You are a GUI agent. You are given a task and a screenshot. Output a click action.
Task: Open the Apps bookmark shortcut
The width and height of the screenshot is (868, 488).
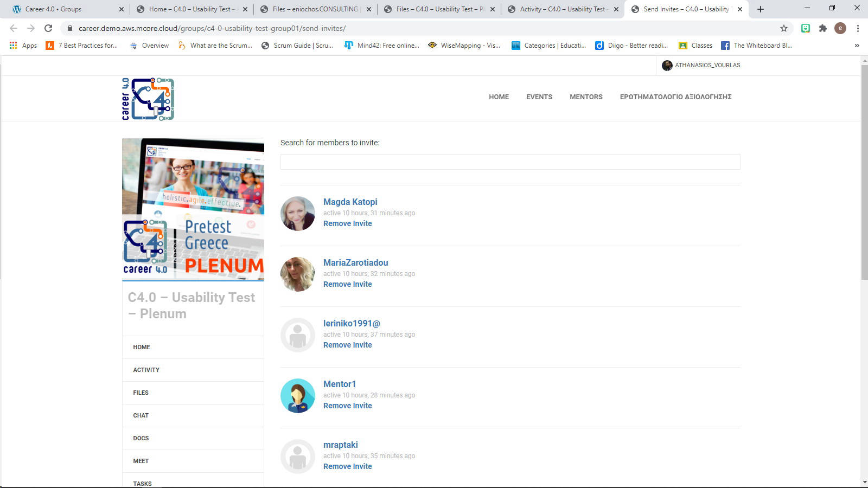pyautogui.click(x=23, y=46)
